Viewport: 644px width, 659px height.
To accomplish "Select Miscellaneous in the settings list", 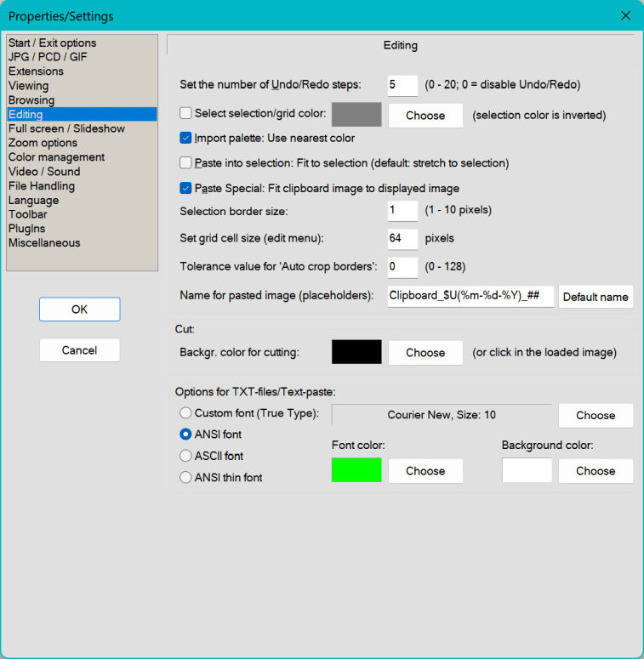I will (x=44, y=243).
